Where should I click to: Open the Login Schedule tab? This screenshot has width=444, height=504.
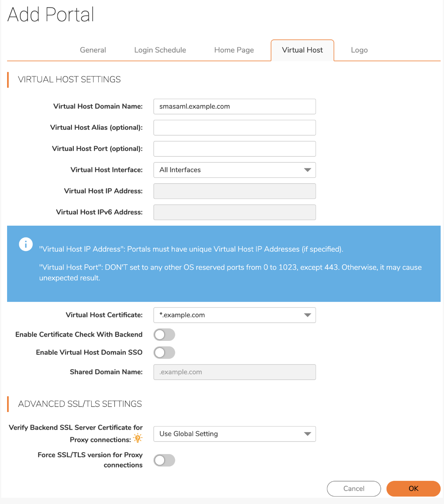(x=160, y=50)
